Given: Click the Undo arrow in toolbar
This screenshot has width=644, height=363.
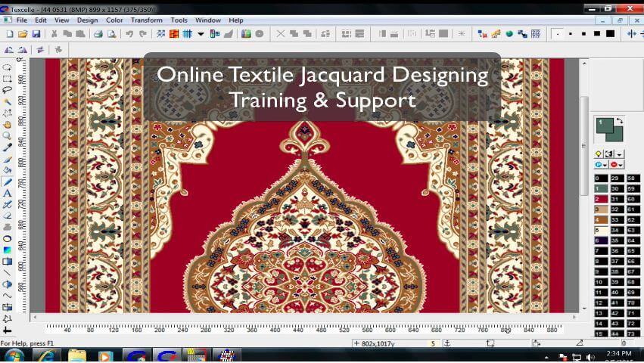Looking at the screenshot, I should coord(129,34).
